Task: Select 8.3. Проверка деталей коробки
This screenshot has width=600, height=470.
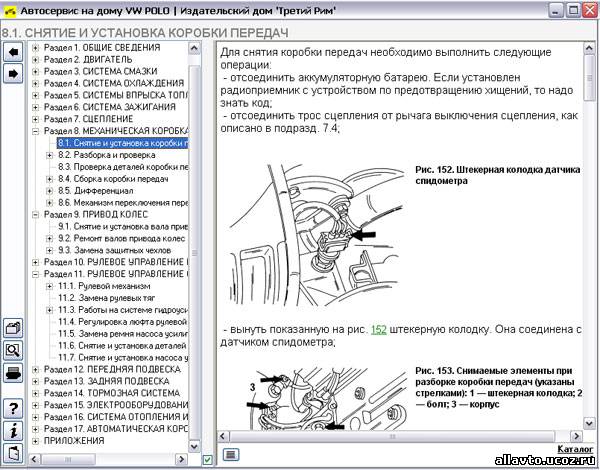Action: point(123,167)
